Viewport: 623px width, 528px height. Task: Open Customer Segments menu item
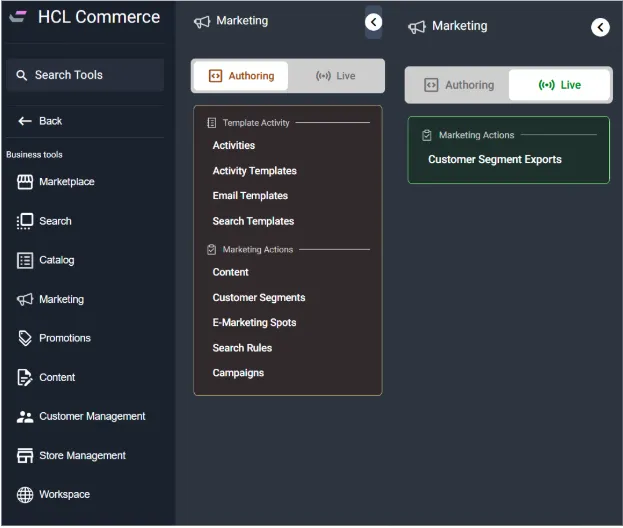[x=258, y=298]
